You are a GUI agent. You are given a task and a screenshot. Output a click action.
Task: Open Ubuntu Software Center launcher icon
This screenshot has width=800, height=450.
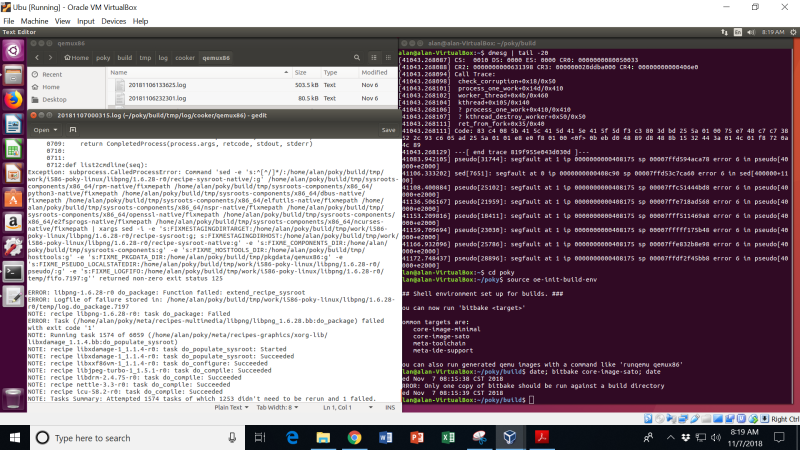pos(13,198)
